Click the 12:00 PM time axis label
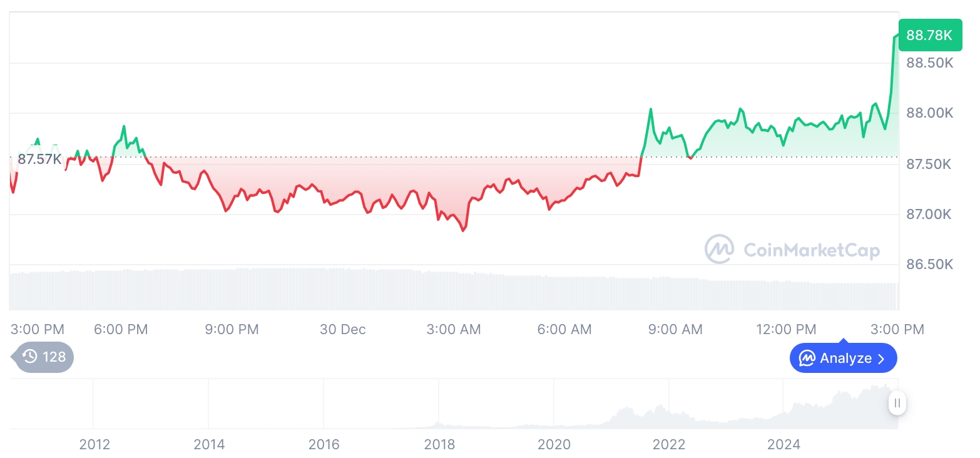The height and width of the screenshot is (458, 980). point(786,329)
